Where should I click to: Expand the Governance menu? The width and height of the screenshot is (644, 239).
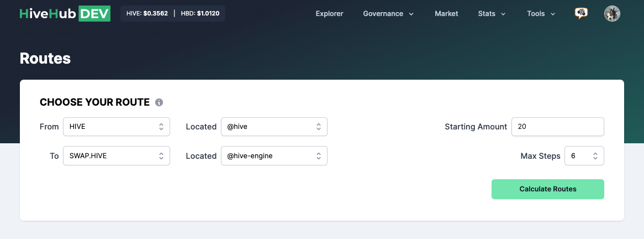(388, 14)
